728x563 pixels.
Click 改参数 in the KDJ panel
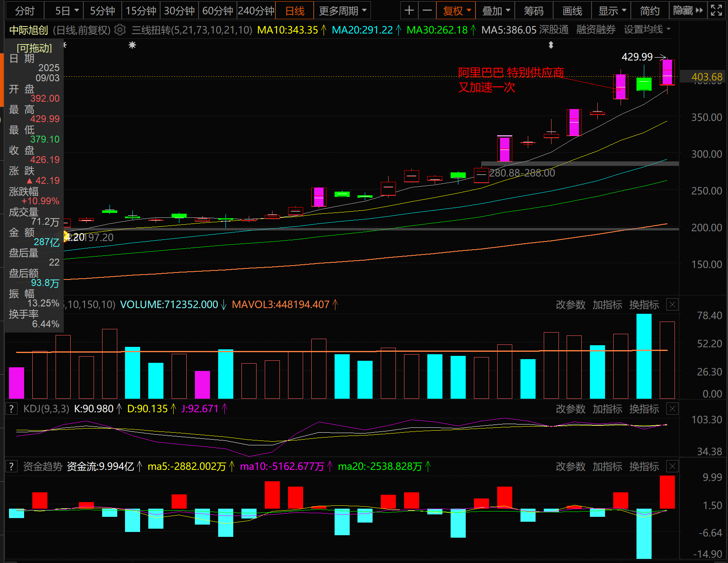click(571, 409)
